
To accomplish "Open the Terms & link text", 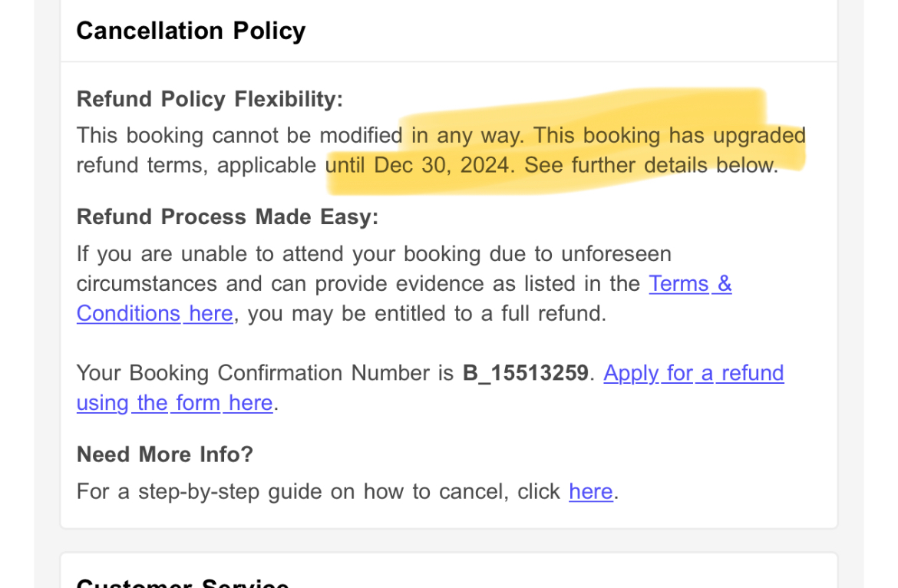I will pos(689,284).
